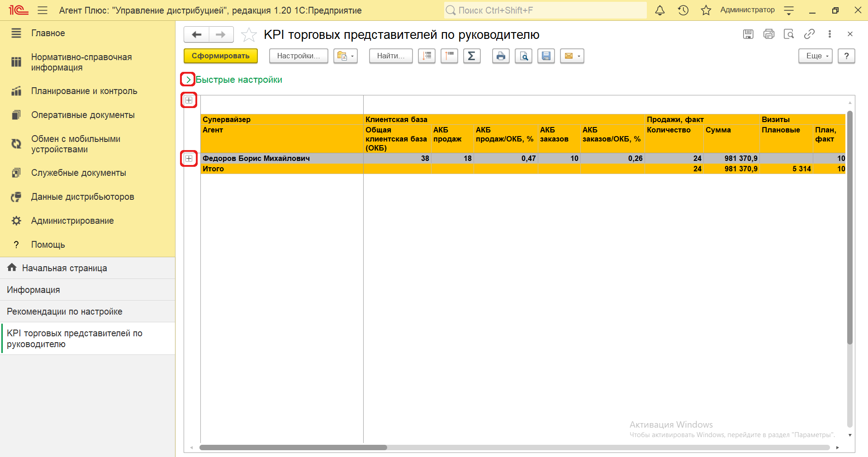Select KPI торговых представителей по руководителю tab
The image size is (868, 457).
click(87, 339)
